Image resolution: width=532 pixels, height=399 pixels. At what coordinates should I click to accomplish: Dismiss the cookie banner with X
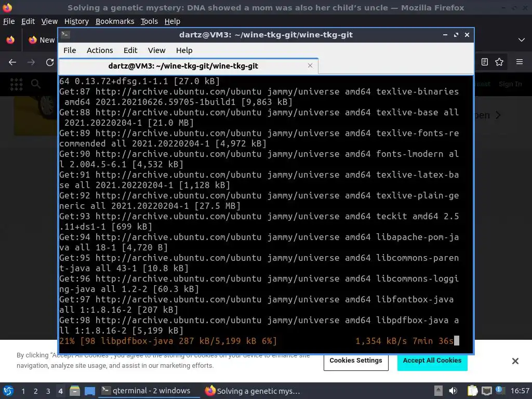[x=515, y=361]
